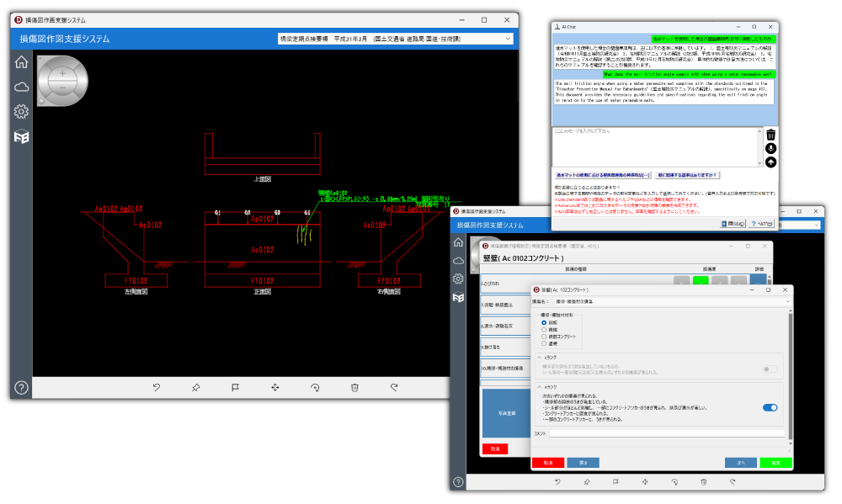Select the move arrows tool in main toolbar
842x504 pixels.
click(x=275, y=387)
